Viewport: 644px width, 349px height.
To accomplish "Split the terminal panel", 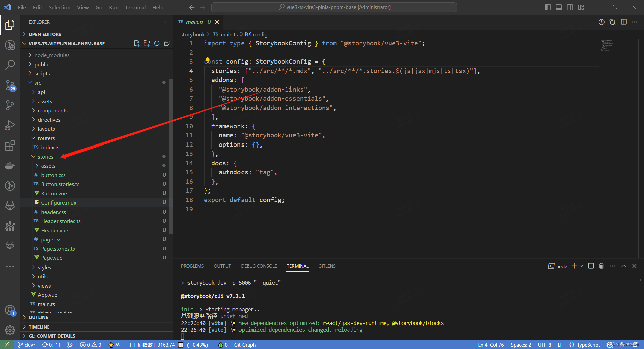I will (591, 266).
